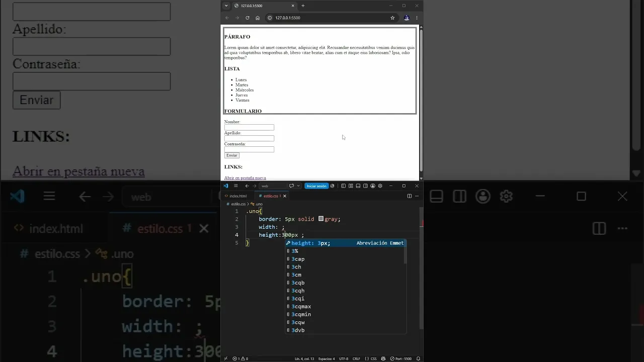The image size is (644, 362).
Task: Open notifications bell in status bar
Action: [418, 358]
